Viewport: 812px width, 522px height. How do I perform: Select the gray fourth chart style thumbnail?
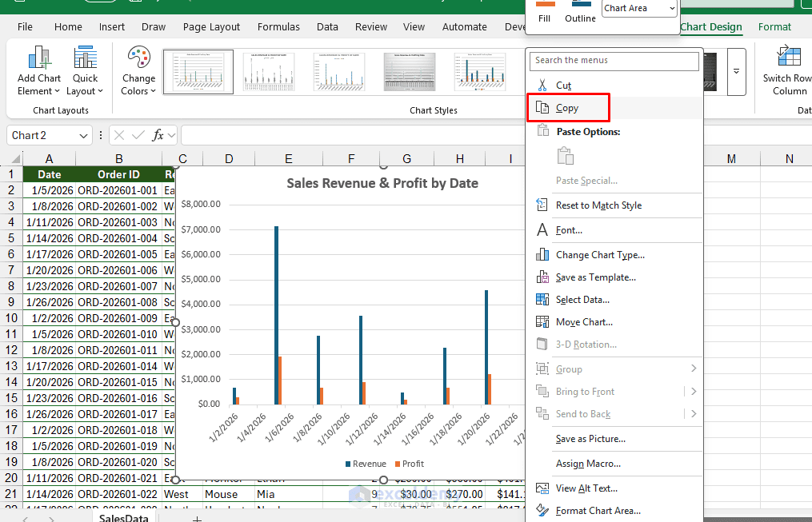pyautogui.click(x=410, y=72)
